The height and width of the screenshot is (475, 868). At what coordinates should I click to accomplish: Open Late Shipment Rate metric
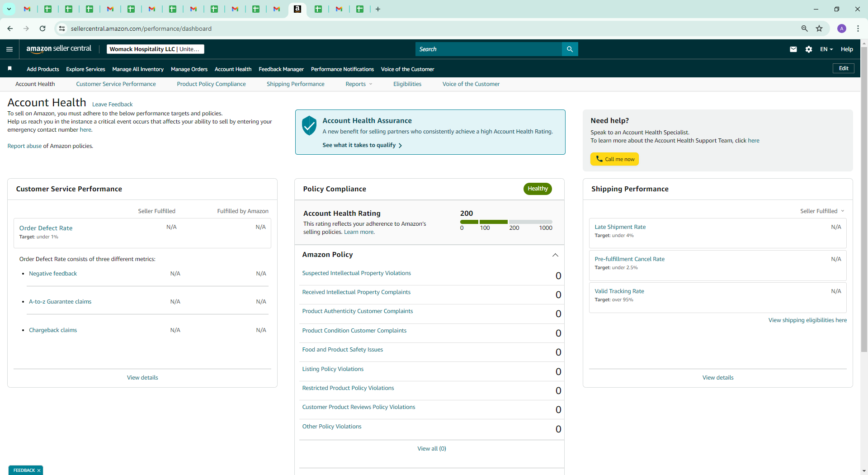click(620, 227)
